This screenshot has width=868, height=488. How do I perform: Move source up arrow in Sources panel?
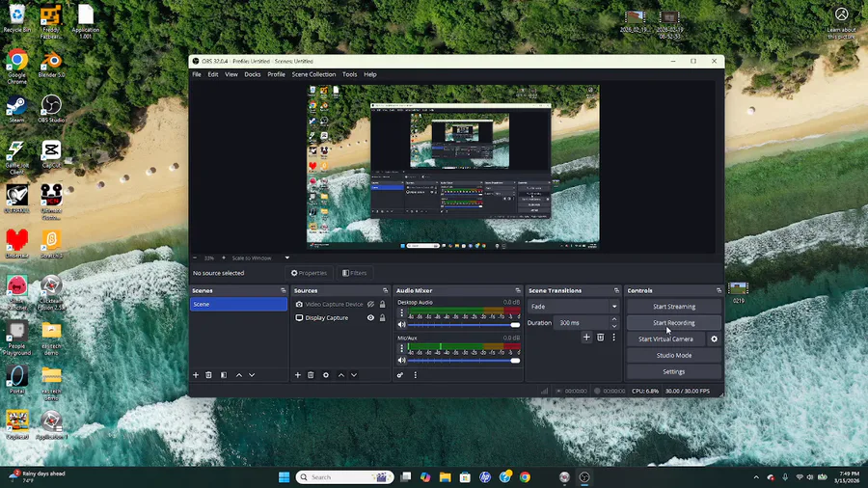(x=341, y=375)
